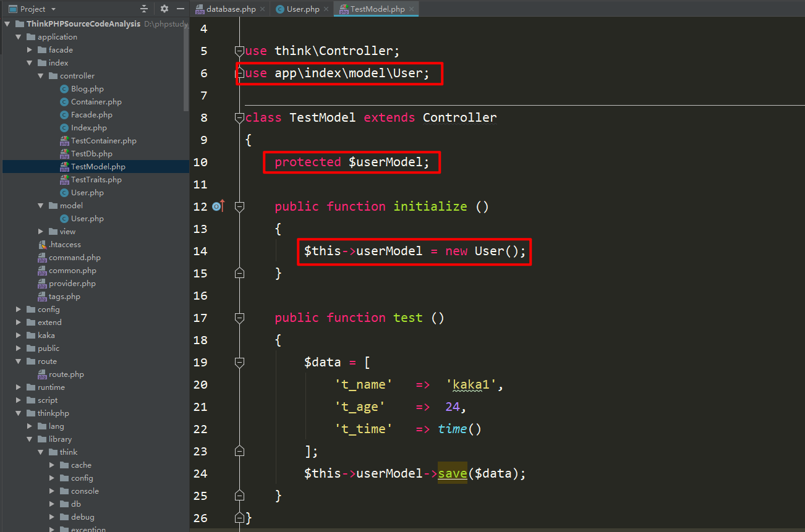
Task: Expand the db folder
Action: (x=52, y=504)
